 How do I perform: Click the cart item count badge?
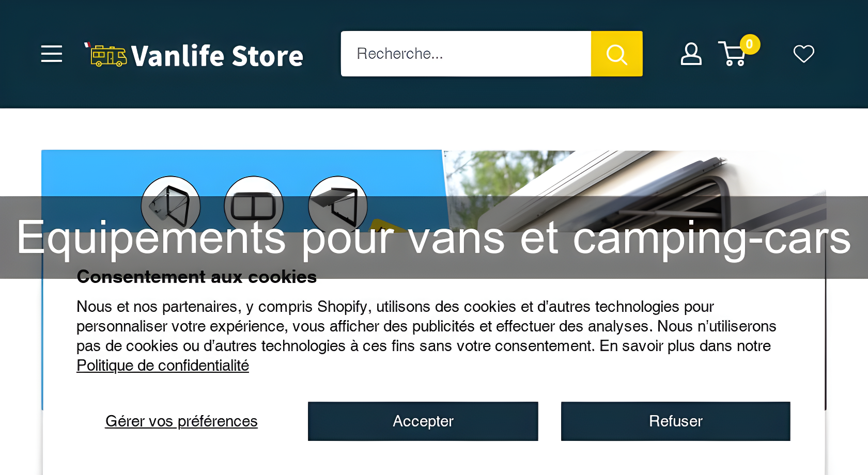(x=750, y=44)
